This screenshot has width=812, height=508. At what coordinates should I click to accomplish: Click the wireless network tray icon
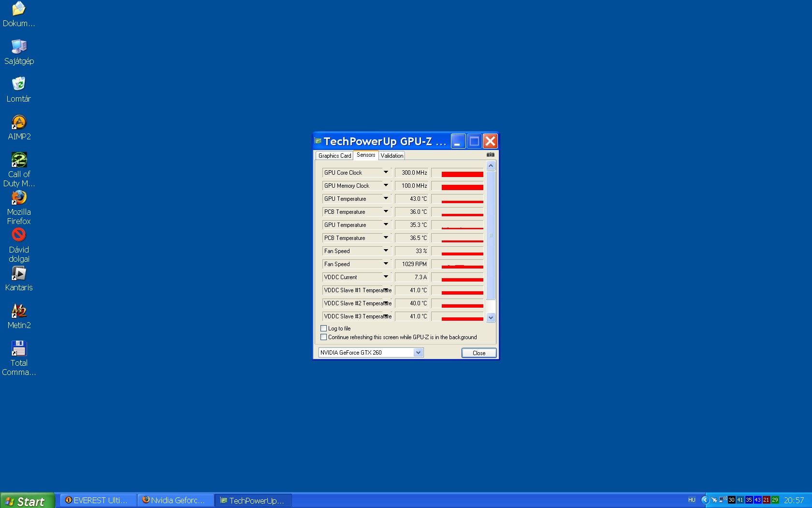723,500
